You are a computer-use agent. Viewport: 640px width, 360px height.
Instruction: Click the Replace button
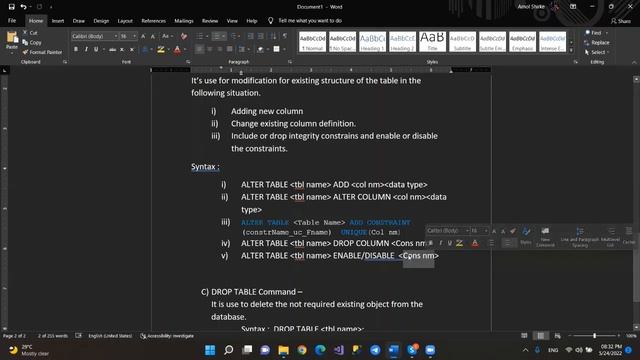pyautogui.click(x=597, y=42)
